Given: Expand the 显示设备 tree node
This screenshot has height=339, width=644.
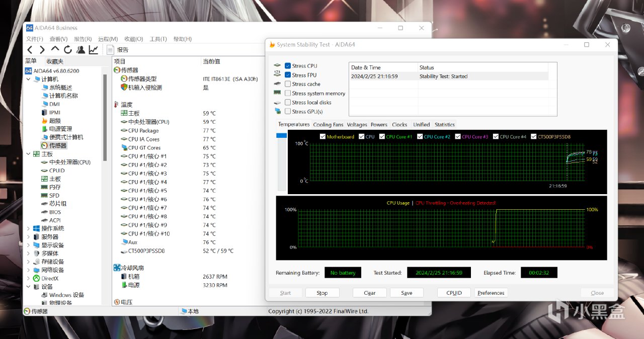Looking at the screenshot, I should pyautogui.click(x=28, y=245).
